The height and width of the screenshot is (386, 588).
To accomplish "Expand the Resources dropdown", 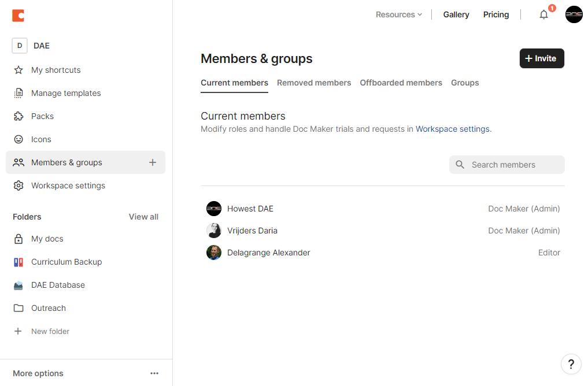I will click(x=398, y=14).
